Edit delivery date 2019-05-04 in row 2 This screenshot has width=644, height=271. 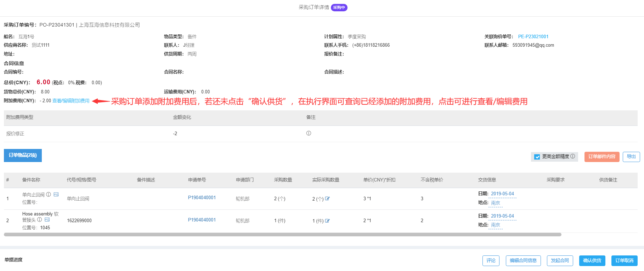point(502,216)
